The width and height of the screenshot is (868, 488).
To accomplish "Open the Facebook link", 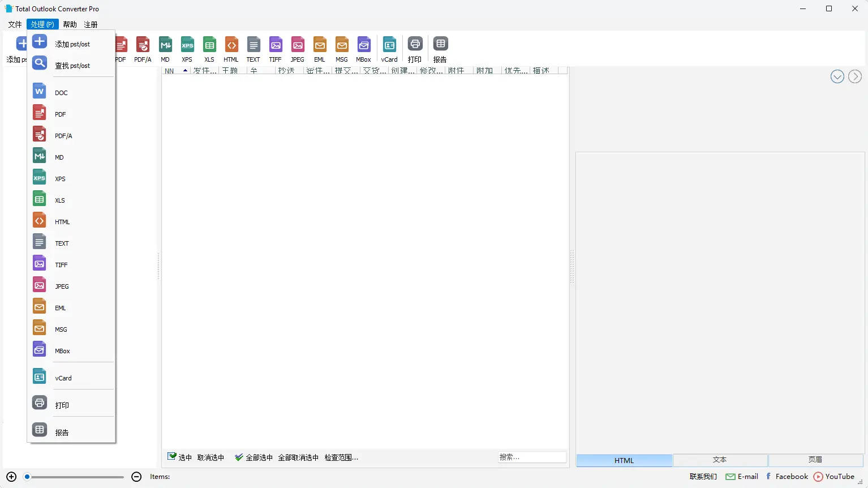I will click(x=787, y=477).
